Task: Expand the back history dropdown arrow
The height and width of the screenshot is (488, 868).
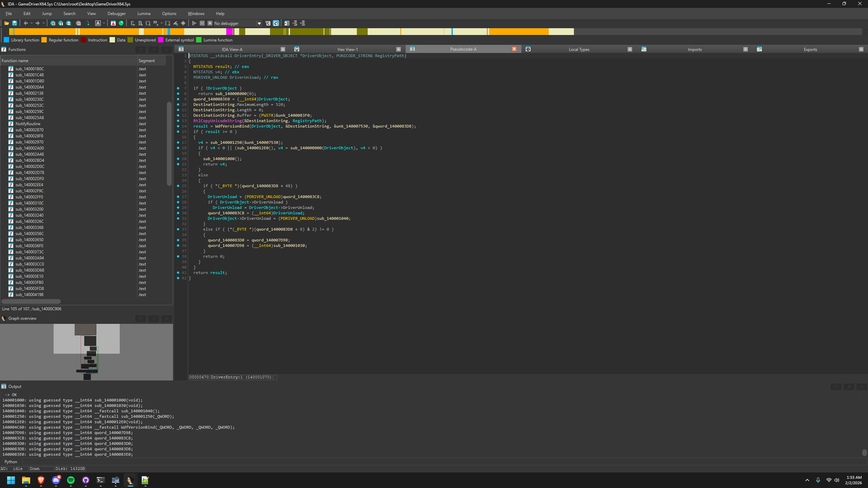Action: (31, 23)
